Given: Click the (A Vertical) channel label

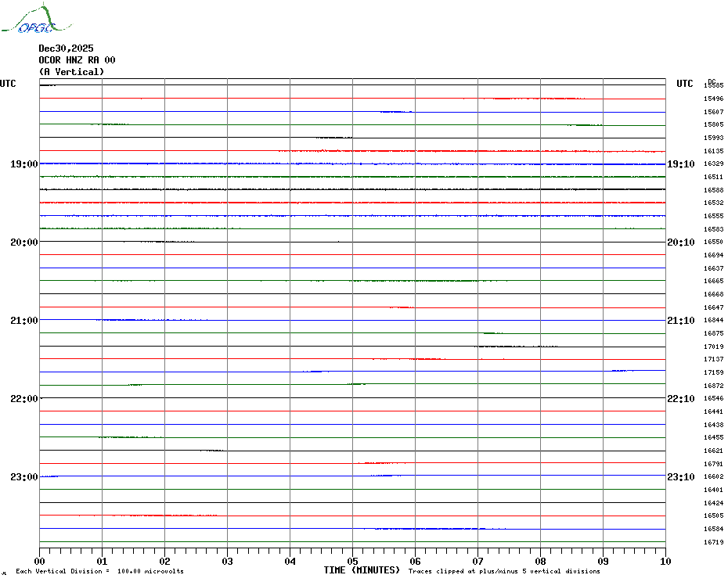Looking at the screenshot, I should pos(71,72).
